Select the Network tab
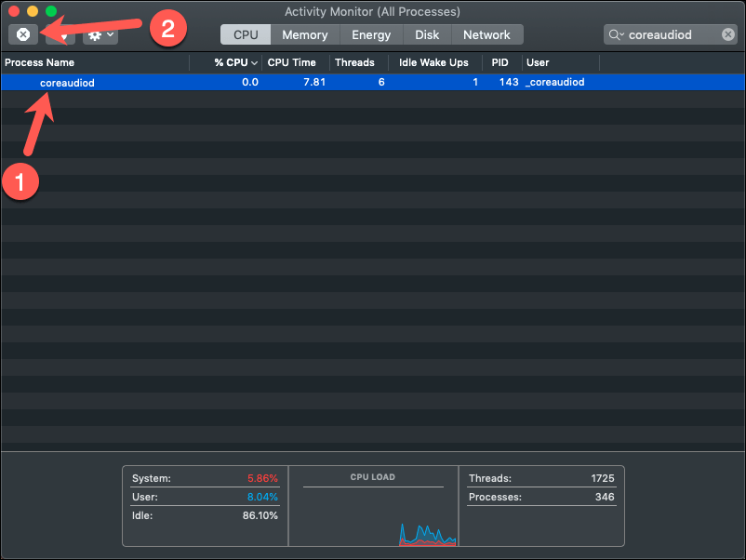The image size is (746, 560). click(486, 34)
